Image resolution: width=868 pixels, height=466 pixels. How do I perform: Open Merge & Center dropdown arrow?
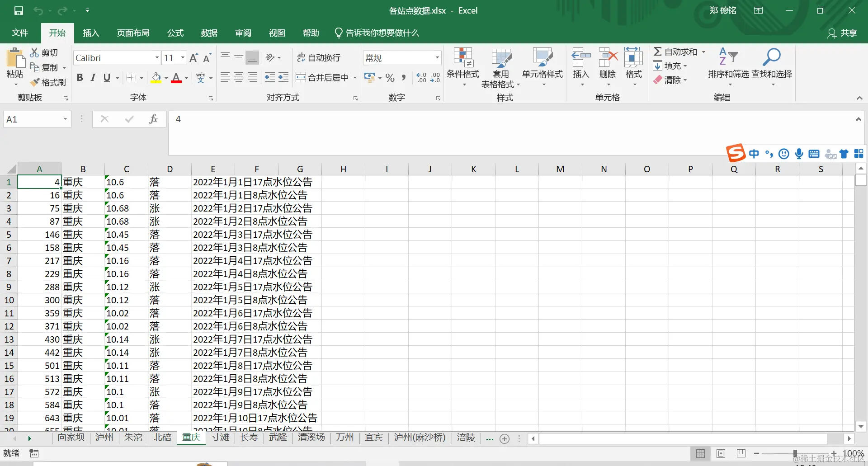pyautogui.click(x=355, y=78)
